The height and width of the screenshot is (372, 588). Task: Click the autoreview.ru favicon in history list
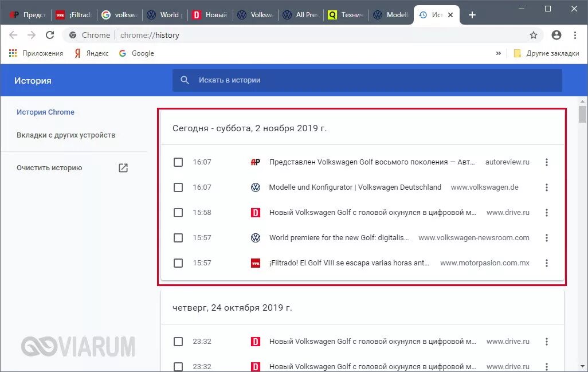256,162
